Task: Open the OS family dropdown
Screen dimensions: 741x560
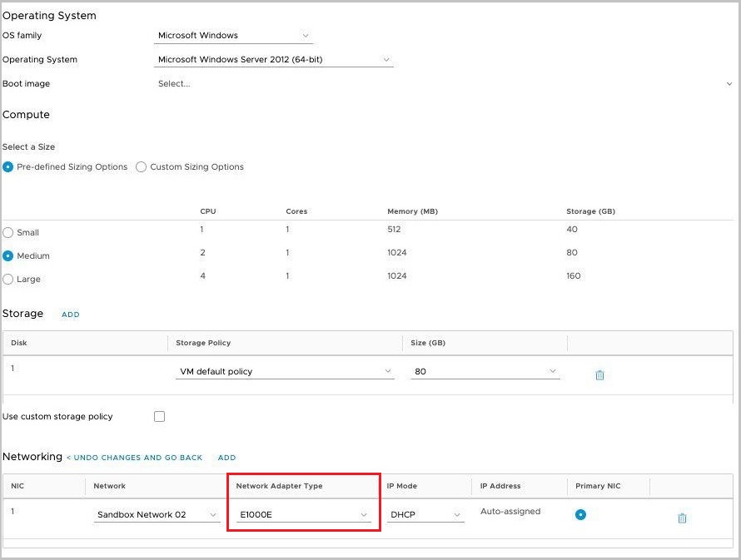Action: [x=235, y=36]
